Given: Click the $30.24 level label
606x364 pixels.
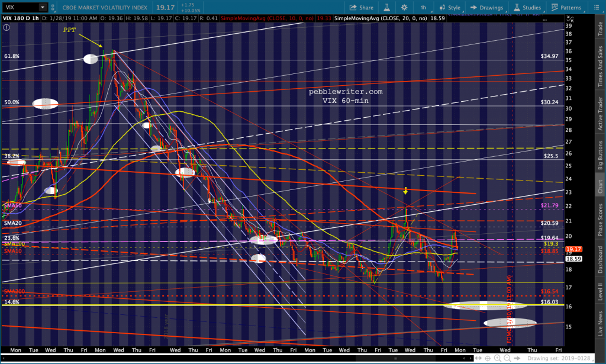Looking at the screenshot, I should tap(549, 102).
